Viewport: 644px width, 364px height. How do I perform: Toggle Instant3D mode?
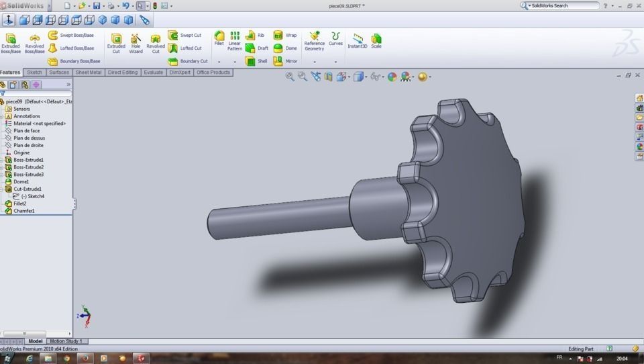tap(358, 41)
